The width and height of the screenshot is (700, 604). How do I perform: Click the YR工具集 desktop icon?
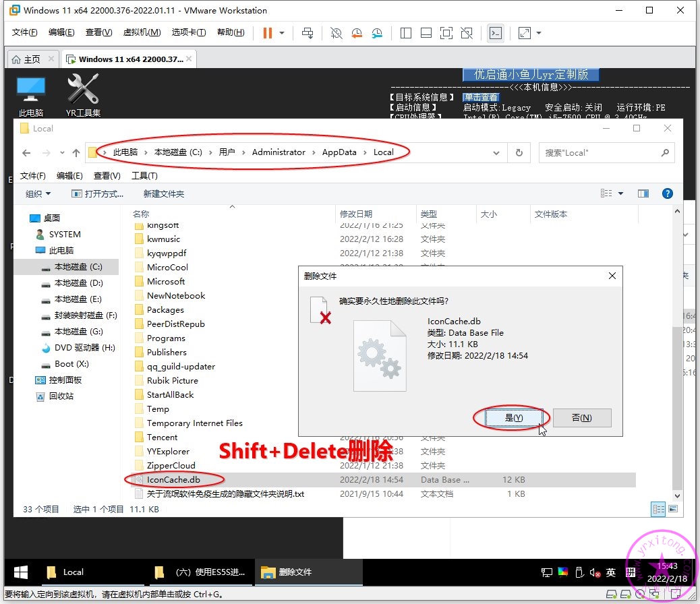pos(83,96)
